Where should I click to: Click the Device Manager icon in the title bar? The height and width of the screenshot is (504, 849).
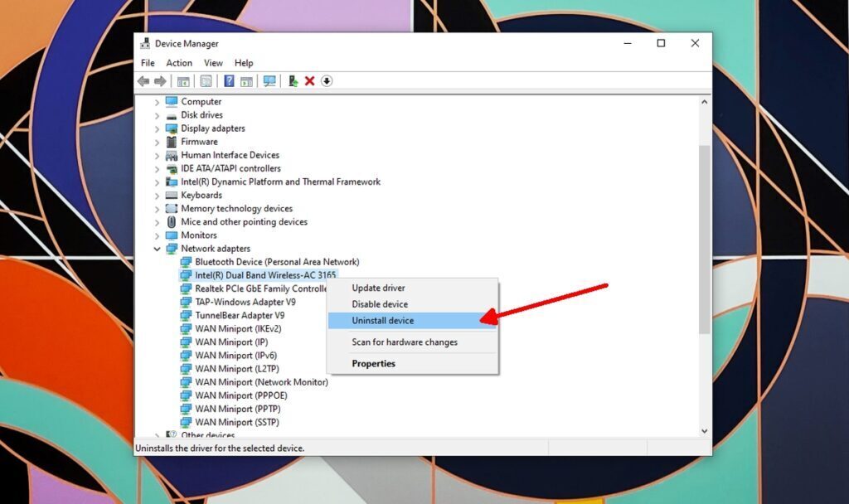tap(145, 43)
